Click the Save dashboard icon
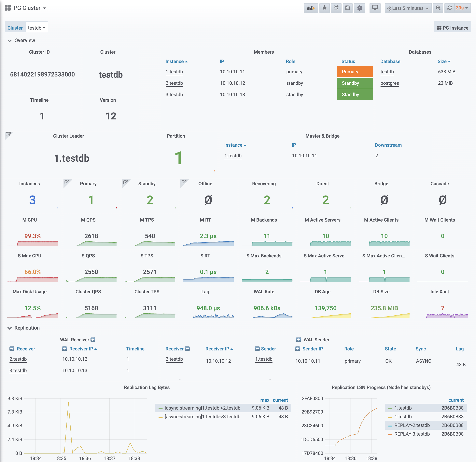 [x=347, y=8]
